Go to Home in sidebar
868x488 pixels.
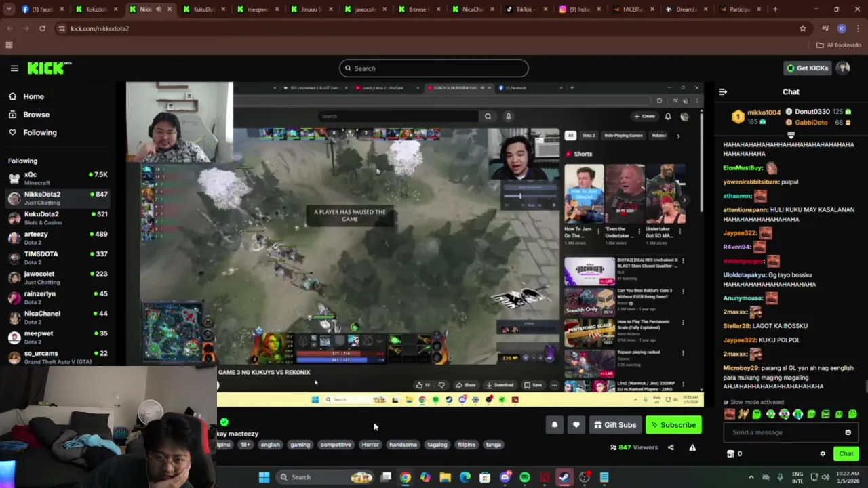pyautogui.click(x=26, y=96)
